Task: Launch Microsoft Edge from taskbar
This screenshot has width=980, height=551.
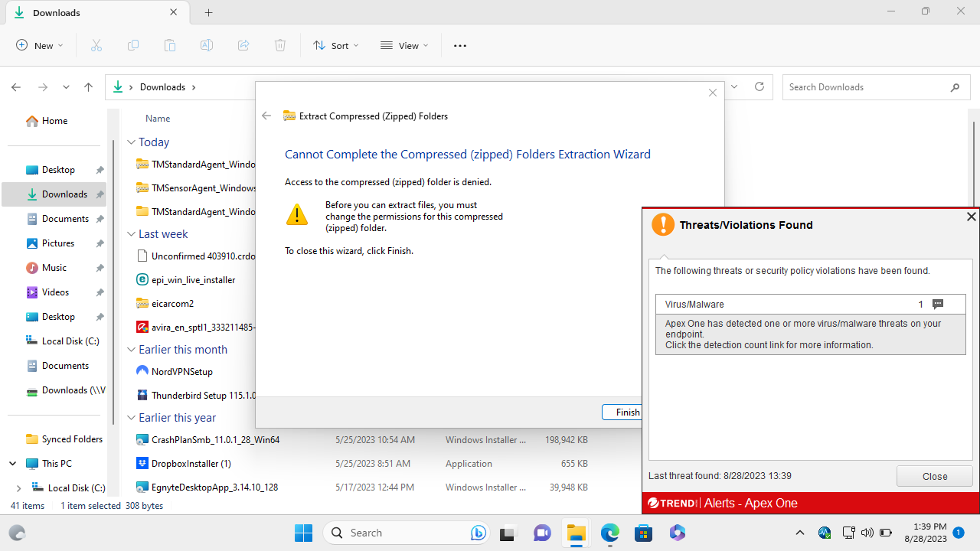Action: point(609,533)
